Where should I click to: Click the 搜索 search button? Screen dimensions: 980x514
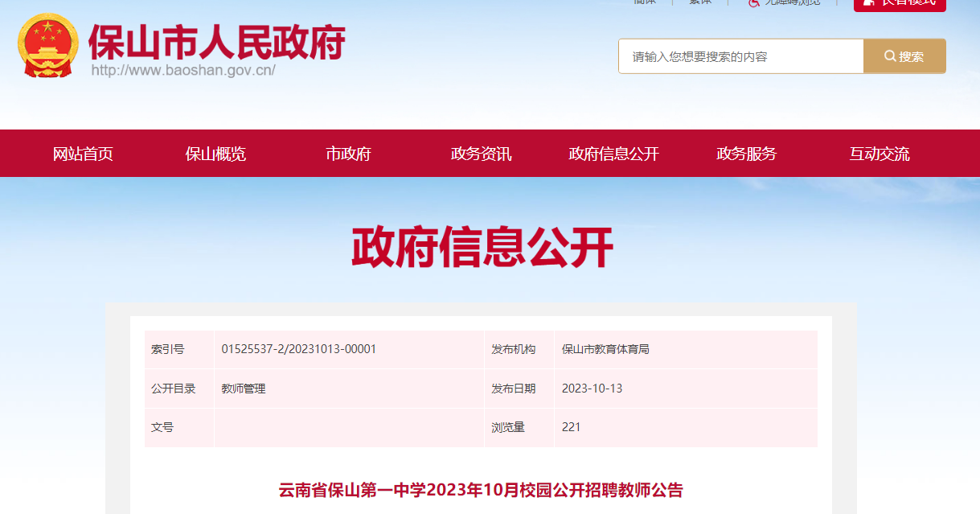pos(904,56)
